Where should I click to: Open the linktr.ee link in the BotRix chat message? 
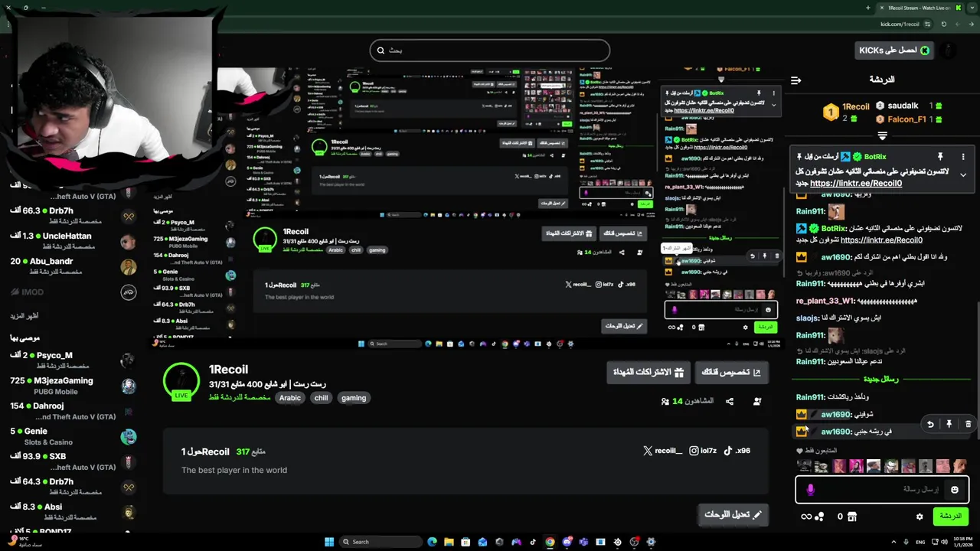pyautogui.click(x=881, y=240)
